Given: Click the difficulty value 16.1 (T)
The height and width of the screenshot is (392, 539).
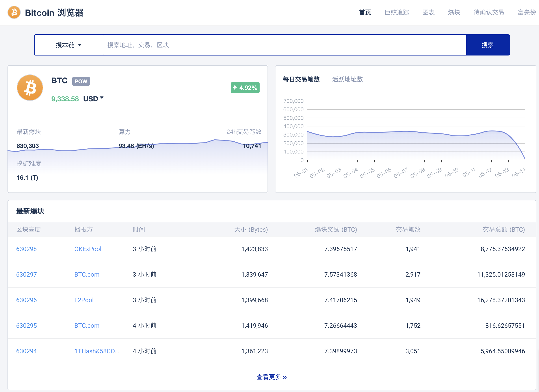Looking at the screenshot, I should click(x=27, y=178).
